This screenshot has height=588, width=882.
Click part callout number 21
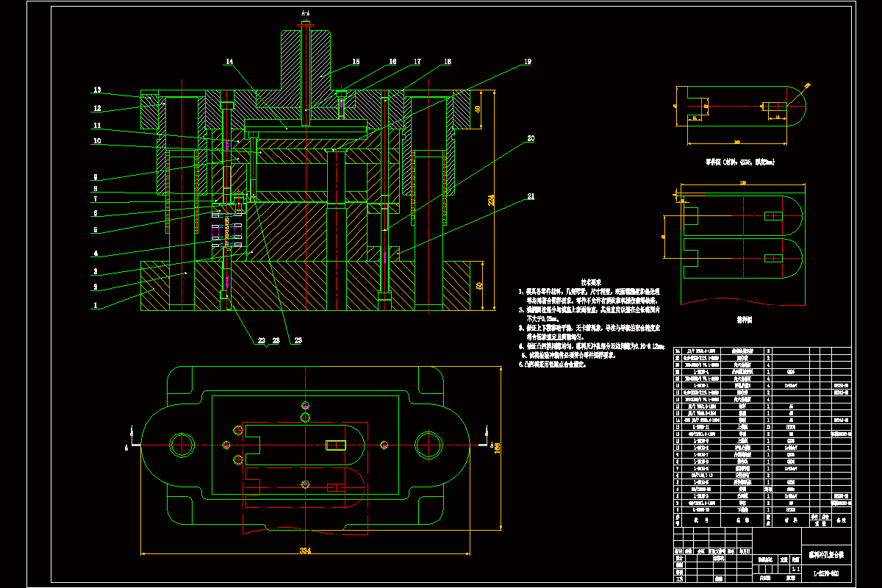click(531, 197)
